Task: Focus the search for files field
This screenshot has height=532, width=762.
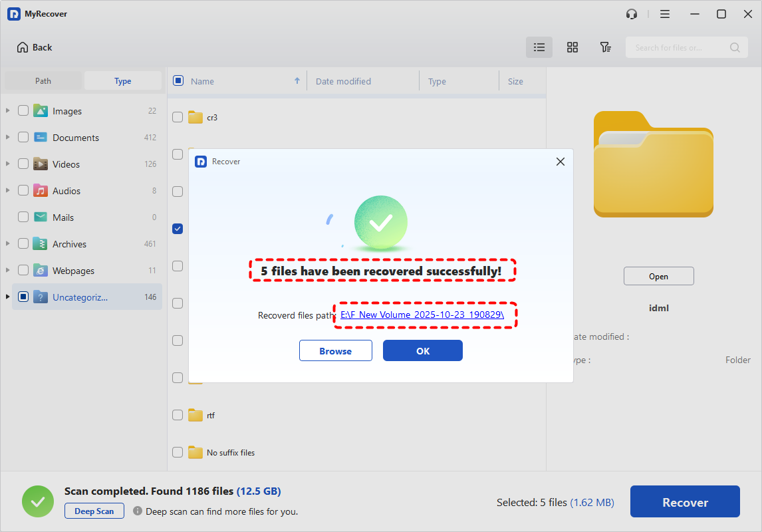Action: click(677, 47)
